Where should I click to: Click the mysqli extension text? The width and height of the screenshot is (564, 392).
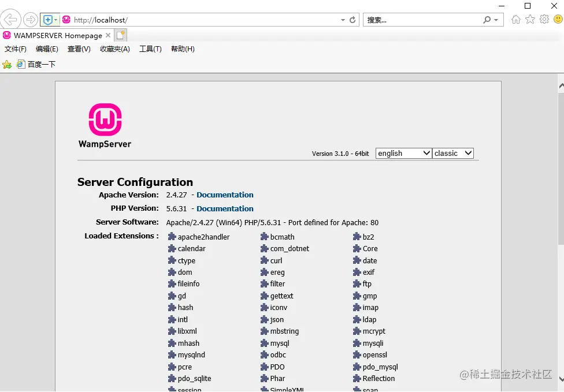373,344
